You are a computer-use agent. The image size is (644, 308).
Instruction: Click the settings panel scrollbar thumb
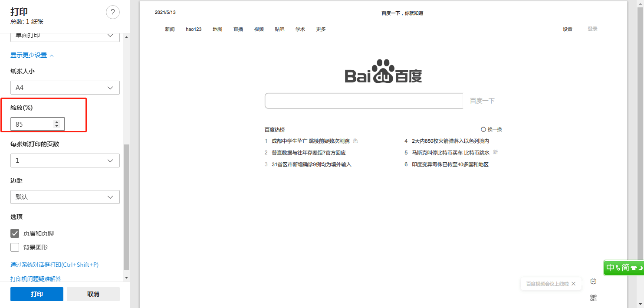(x=126, y=207)
